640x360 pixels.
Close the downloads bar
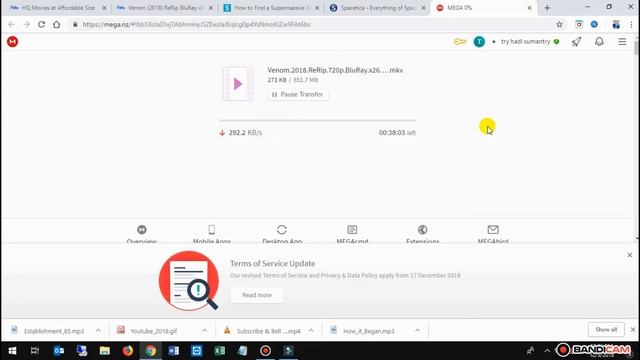point(633,330)
